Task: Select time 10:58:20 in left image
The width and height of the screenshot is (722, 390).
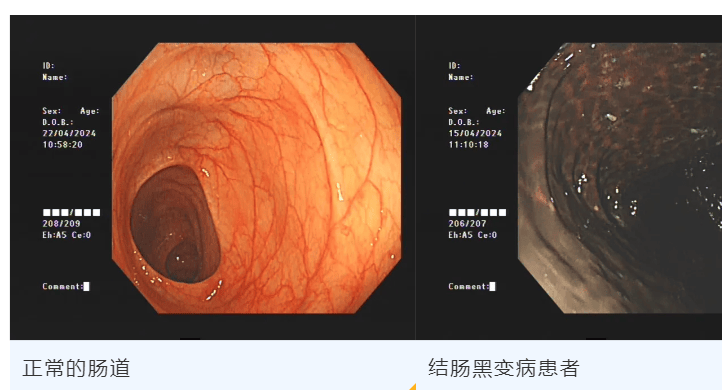Action: point(63,145)
